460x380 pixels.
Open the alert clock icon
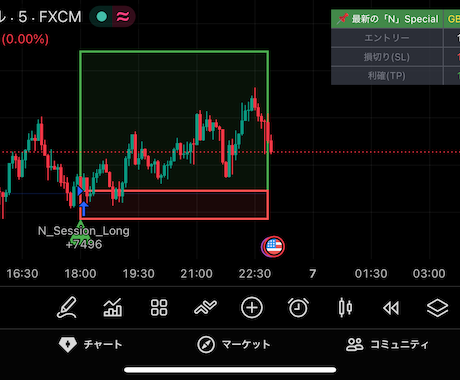click(298, 307)
